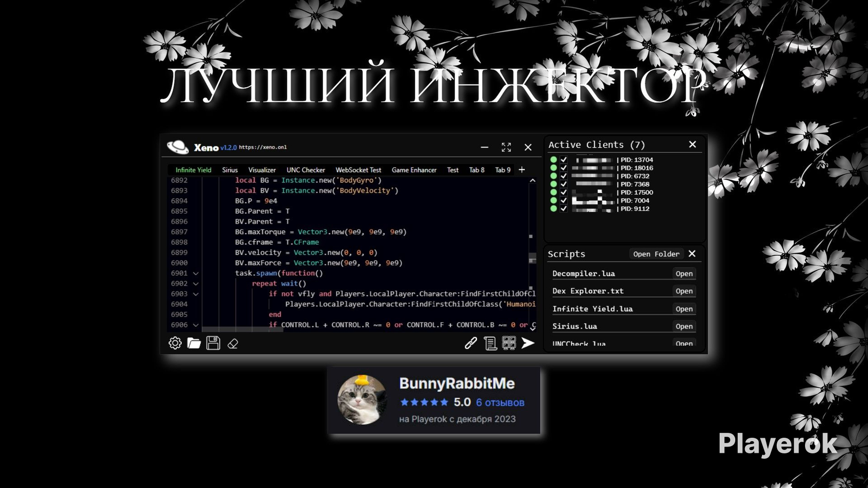Click the BunnyRabbitMe seller name
Viewport: 868px width, 488px height.
[457, 384]
